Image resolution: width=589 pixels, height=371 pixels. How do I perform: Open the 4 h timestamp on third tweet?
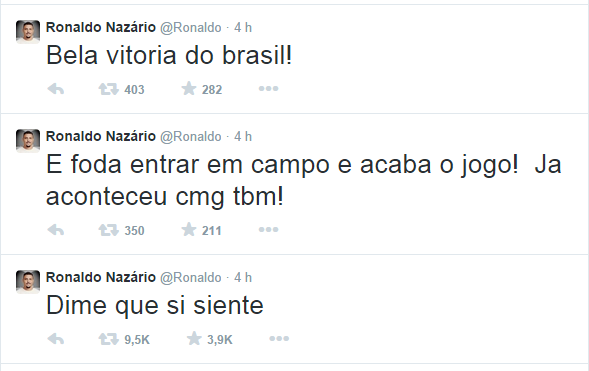pos(243,277)
